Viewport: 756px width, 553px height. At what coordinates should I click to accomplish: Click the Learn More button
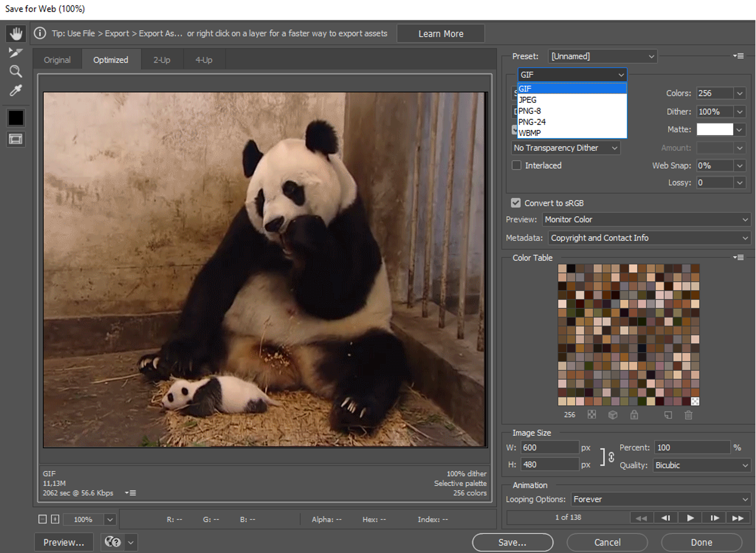[x=440, y=34]
